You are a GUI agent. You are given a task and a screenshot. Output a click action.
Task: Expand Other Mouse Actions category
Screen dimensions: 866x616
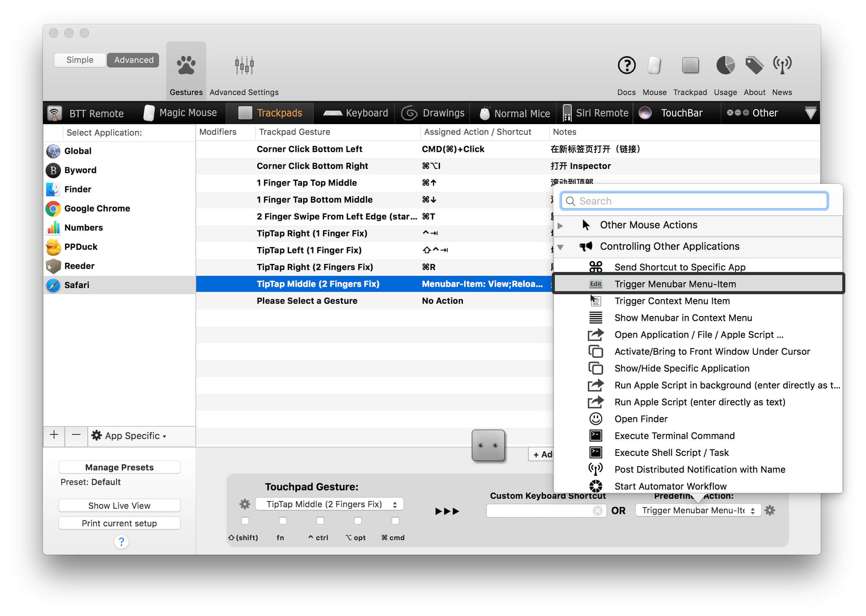click(x=560, y=226)
